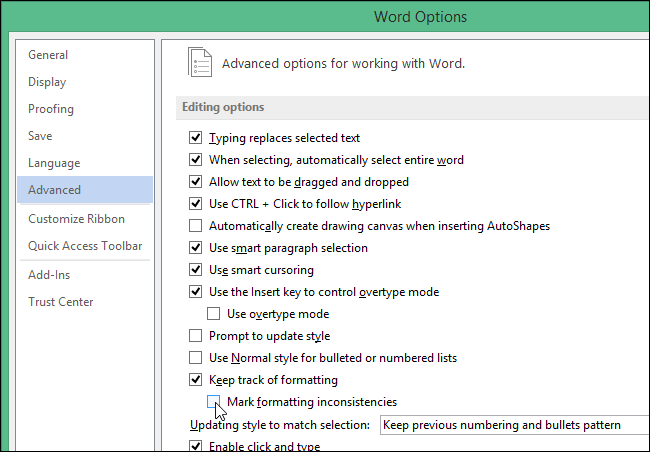Disable Allow text to be dragged and dropped
This screenshot has width=650, height=452.
pos(196,182)
